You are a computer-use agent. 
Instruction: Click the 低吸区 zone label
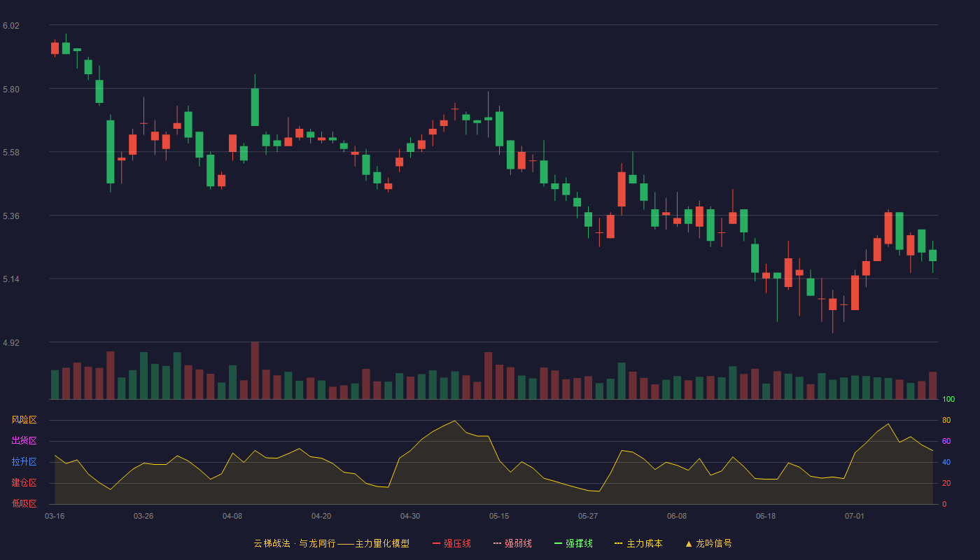tap(24, 503)
